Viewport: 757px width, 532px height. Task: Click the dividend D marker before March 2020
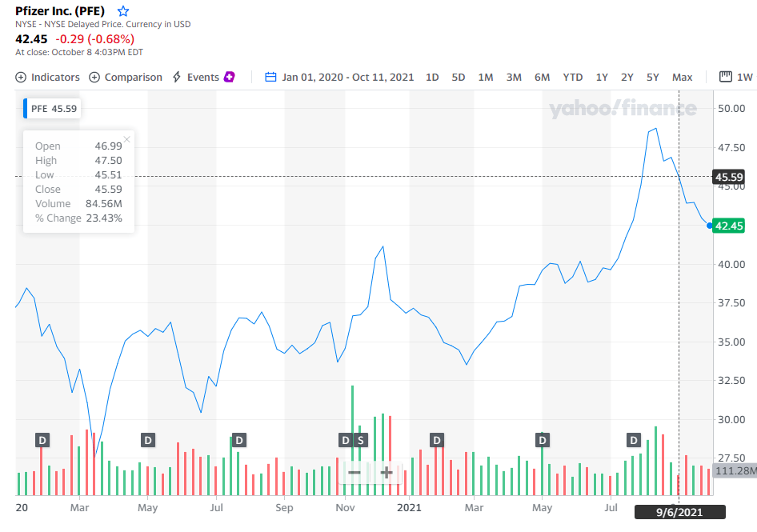(42, 440)
